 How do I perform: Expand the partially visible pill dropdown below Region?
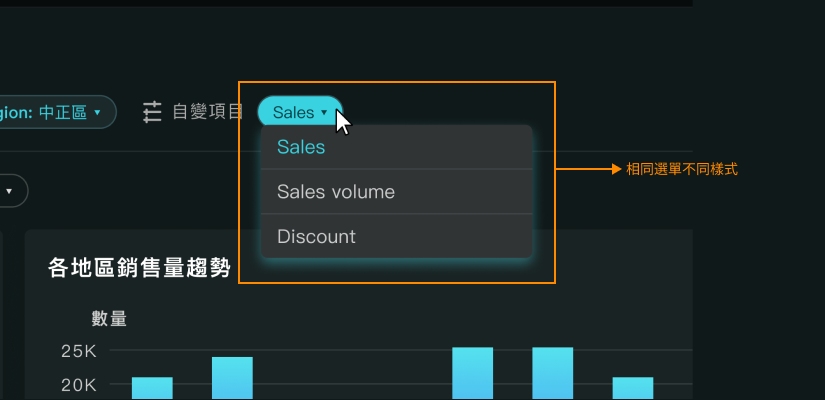coord(11,191)
